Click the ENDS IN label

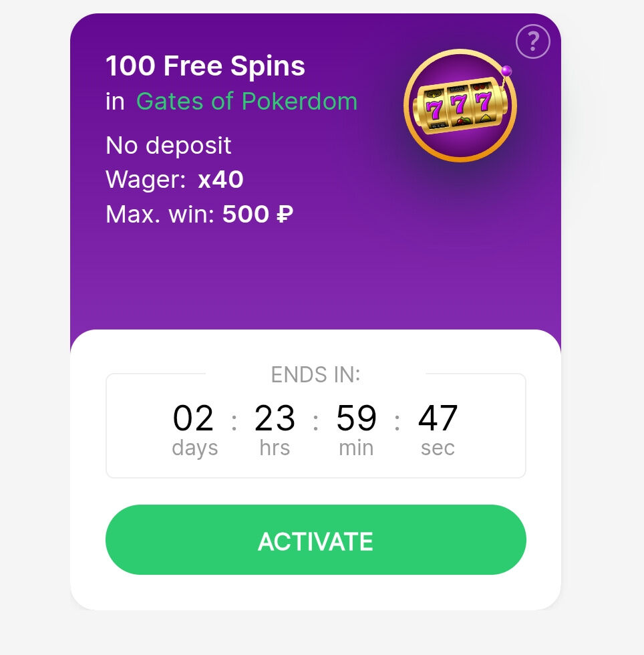tap(316, 374)
